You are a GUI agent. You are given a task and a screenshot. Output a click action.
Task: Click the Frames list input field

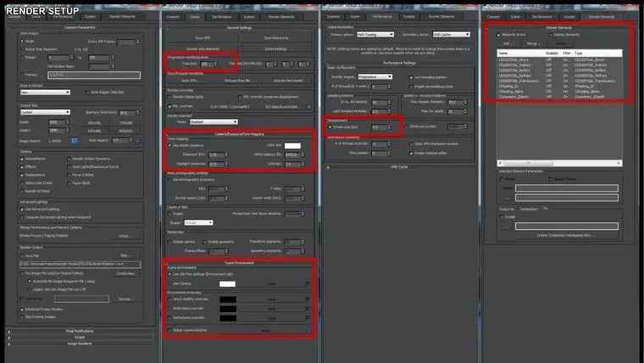pyautogui.click(x=94, y=75)
